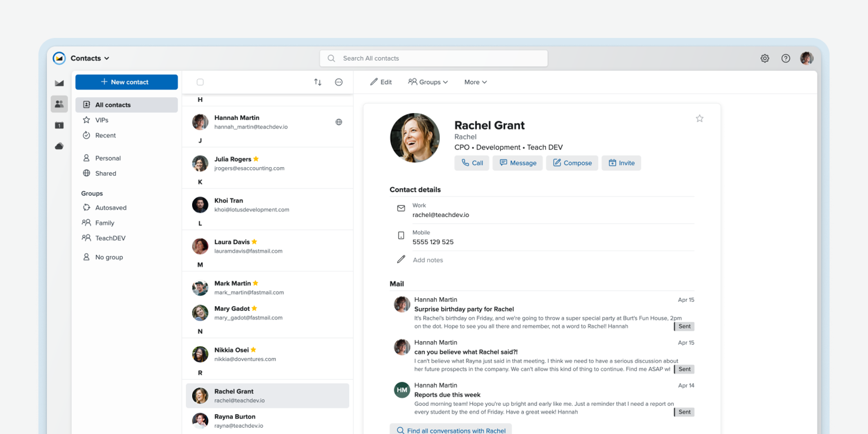Viewport: 868px width, 434px height.
Task: Select the TeachDEV group
Action: point(110,238)
